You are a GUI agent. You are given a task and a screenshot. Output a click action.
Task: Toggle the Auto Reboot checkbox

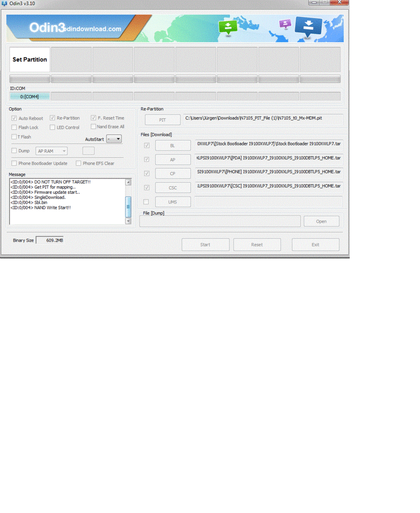(14, 118)
